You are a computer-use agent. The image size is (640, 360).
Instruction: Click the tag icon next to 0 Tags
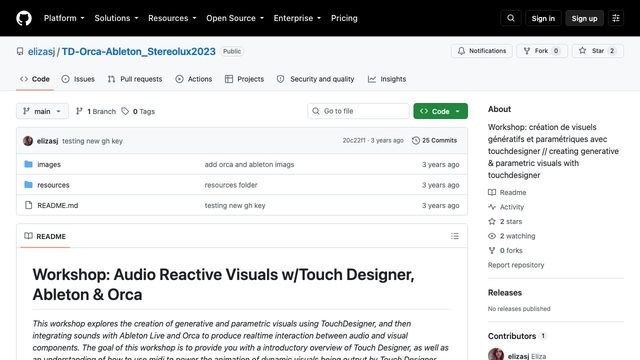click(125, 111)
